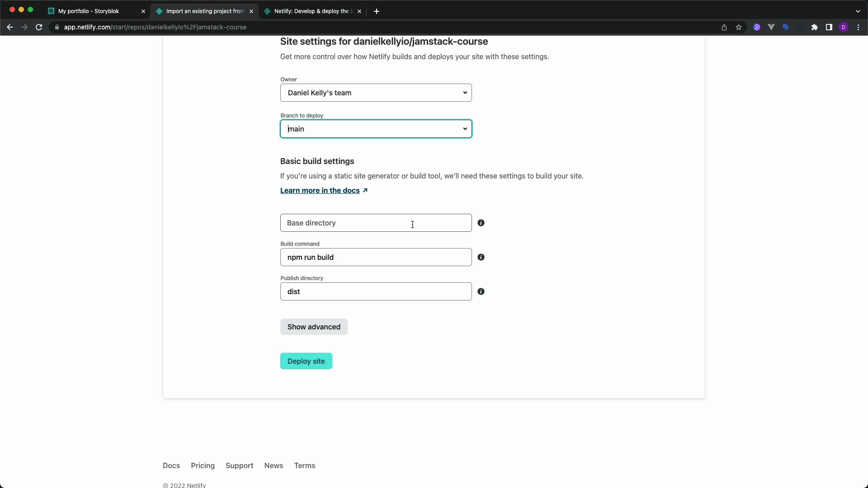Click the green zoom window button
This screenshot has height=488, width=868.
(30, 9)
